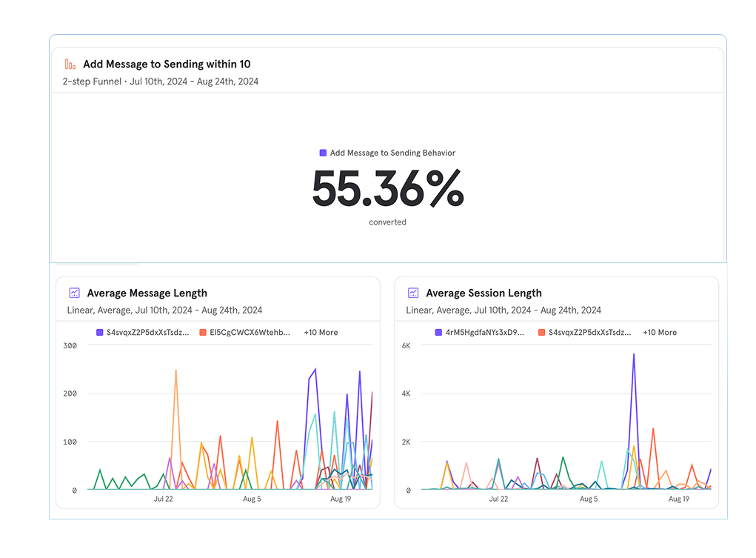This screenshot has height=558, width=756.
Task: Click the 55.36% conversion value
Action: (387, 189)
